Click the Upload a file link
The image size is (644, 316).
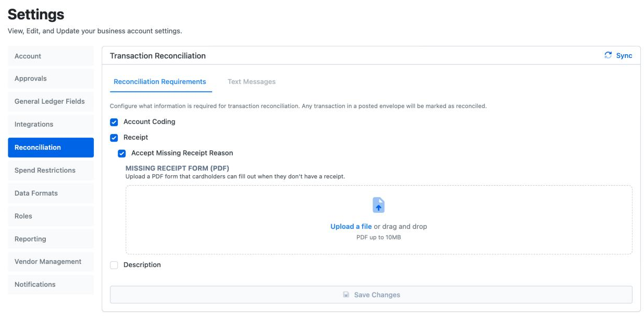pyautogui.click(x=351, y=227)
